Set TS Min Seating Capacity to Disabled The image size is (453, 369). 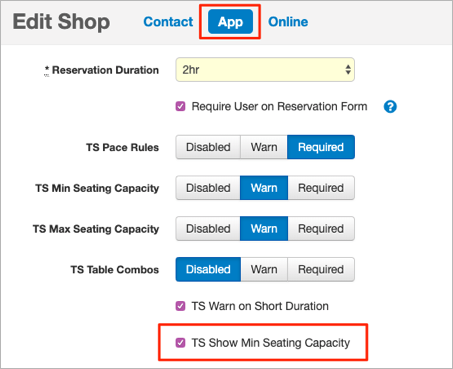coord(208,188)
